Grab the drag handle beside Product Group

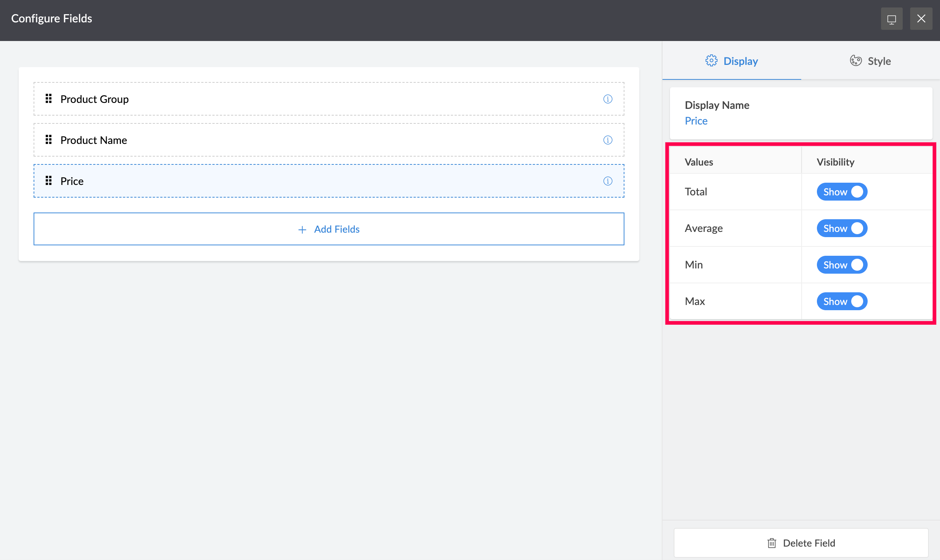[49, 99]
